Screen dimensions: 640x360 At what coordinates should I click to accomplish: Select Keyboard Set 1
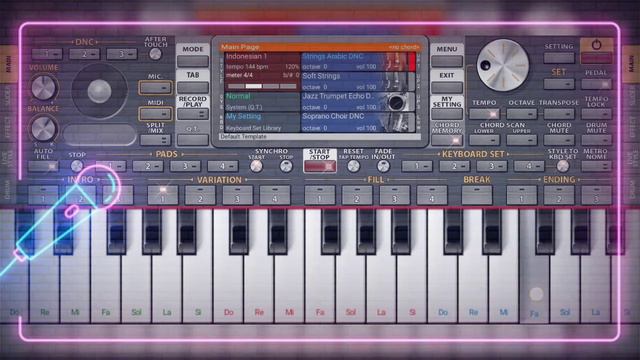tap(417, 166)
